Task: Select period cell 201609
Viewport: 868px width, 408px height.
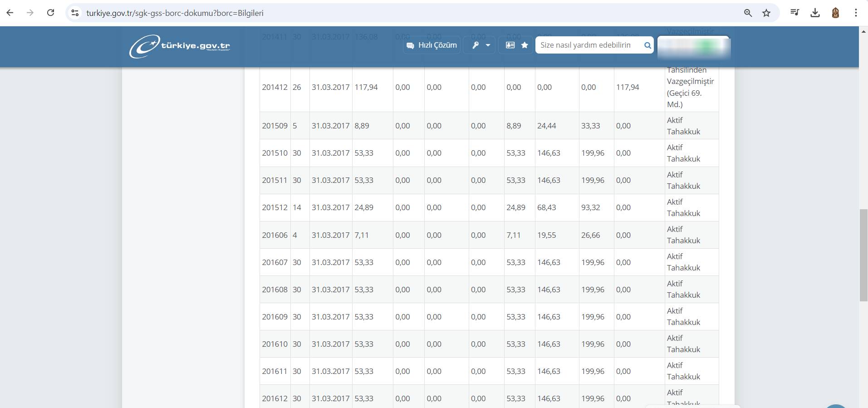Action: point(275,317)
